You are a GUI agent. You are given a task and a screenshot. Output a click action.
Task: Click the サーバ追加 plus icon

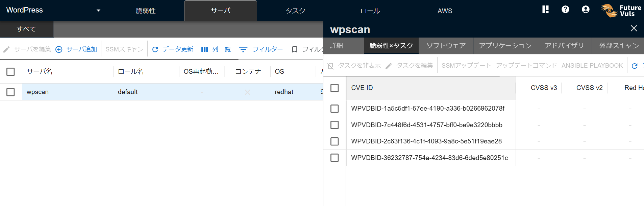point(59,49)
